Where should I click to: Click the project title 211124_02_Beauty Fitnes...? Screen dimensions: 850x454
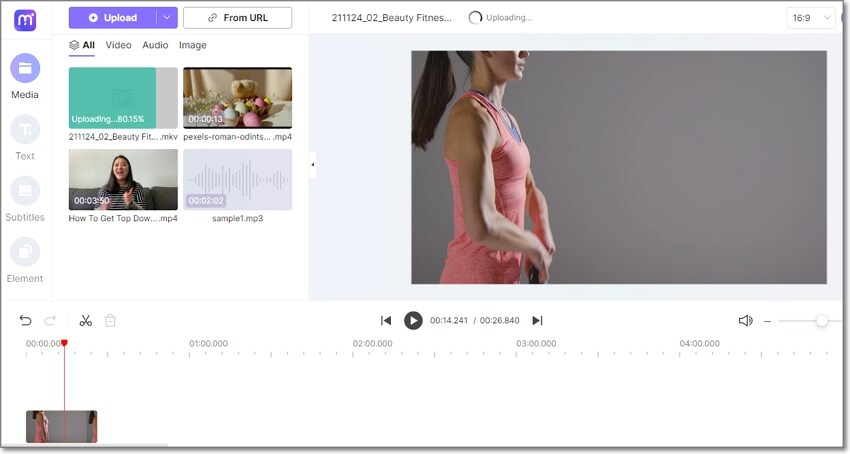click(x=391, y=18)
